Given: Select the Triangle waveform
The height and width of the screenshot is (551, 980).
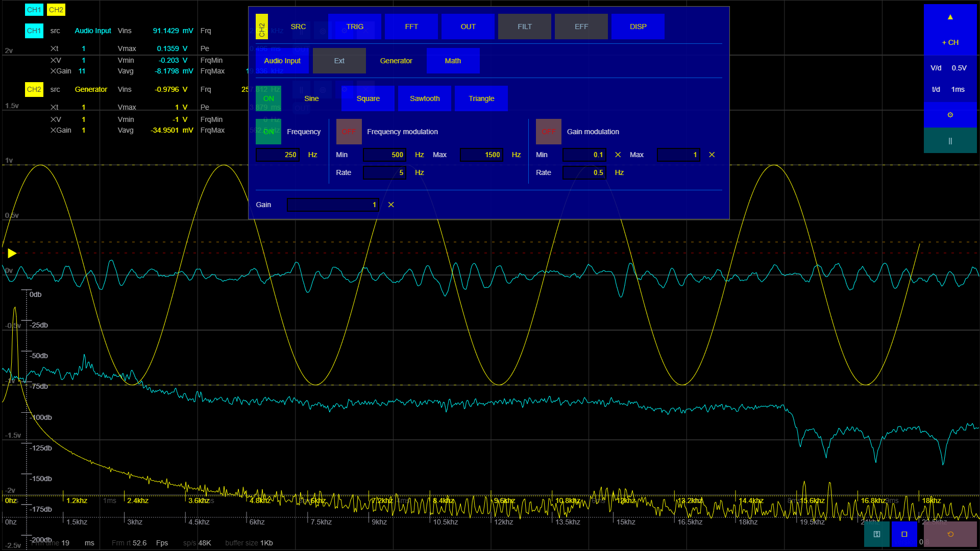Looking at the screenshot, I should [481, 98].
